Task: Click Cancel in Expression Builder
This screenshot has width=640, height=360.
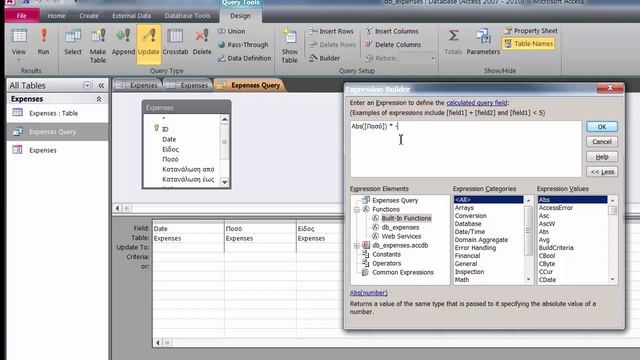Action: click(602, 142)
